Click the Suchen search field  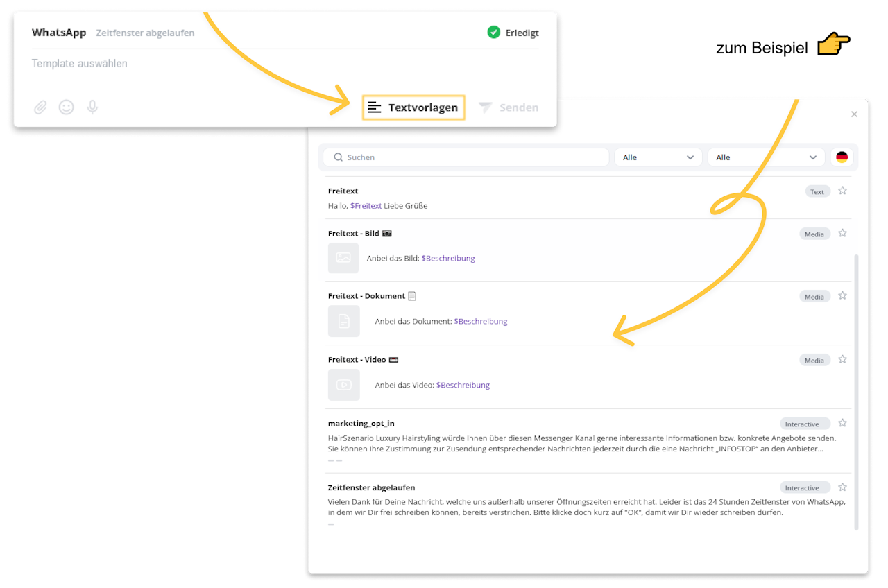point(472,157)
